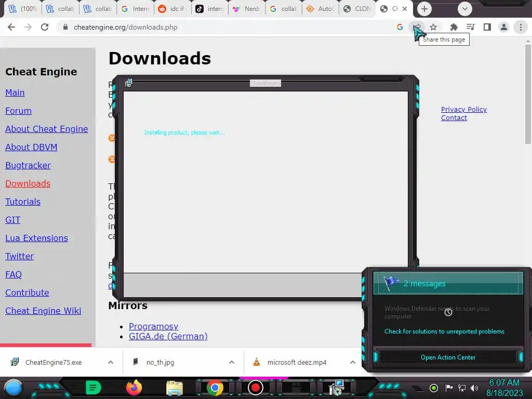The width and height of the screenshot is (532, 399).
Task: Click the Google icon in address bar
Action: [x=400, y=27]
